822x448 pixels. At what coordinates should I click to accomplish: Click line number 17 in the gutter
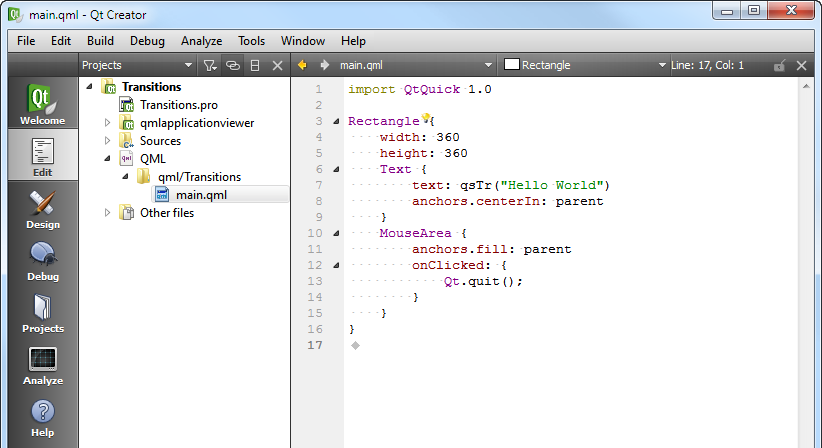pos(315,345)
